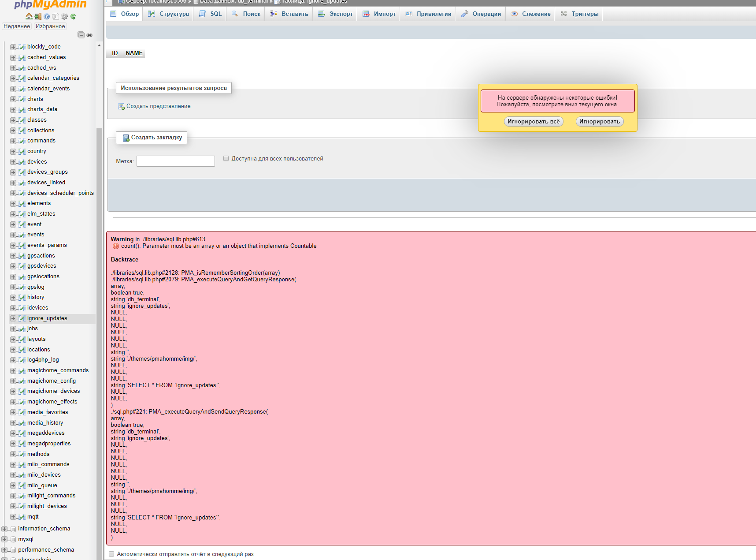This screenshot has height=560, width=756.
Task: Tick the automatic error report checkbox
Action: 111,554
